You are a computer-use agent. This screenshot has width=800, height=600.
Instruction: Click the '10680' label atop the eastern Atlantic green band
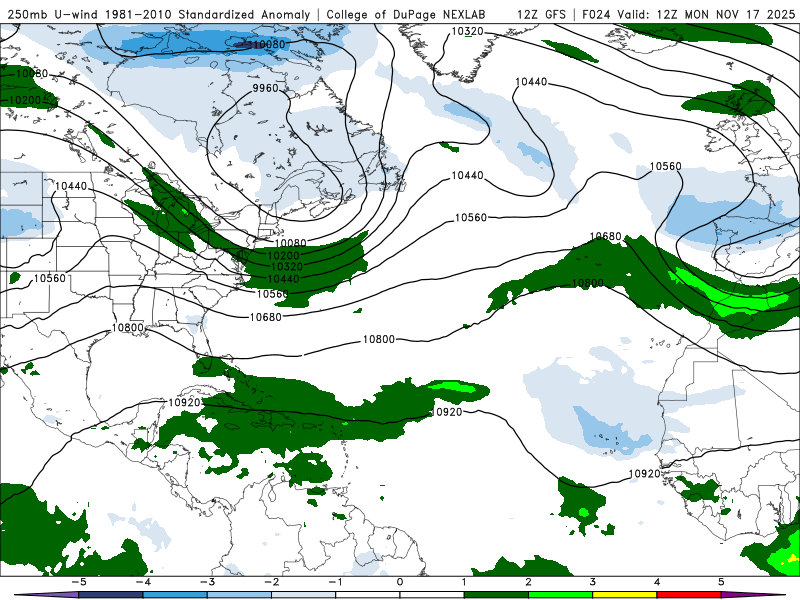606,237
